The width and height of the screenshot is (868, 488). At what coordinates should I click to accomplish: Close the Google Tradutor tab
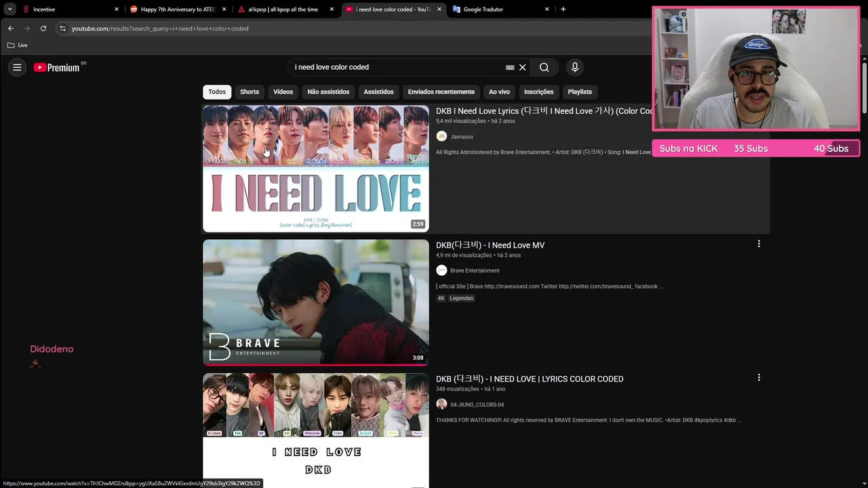click(547, 9)
